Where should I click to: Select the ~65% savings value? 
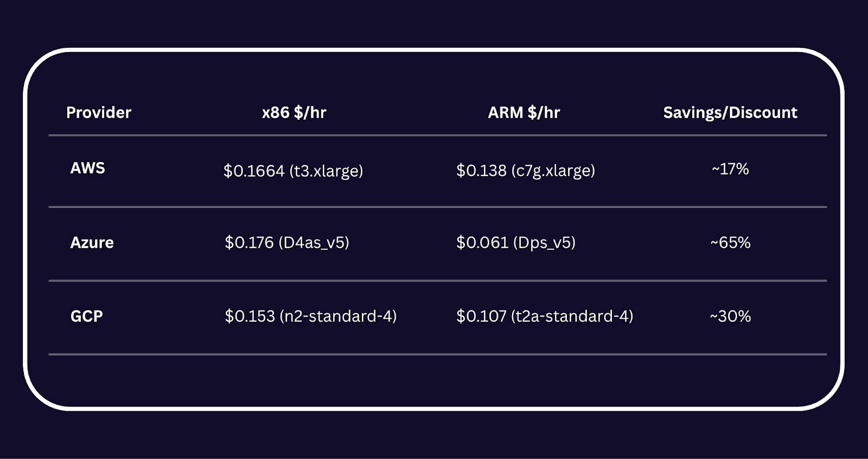[x=730, y=242]
